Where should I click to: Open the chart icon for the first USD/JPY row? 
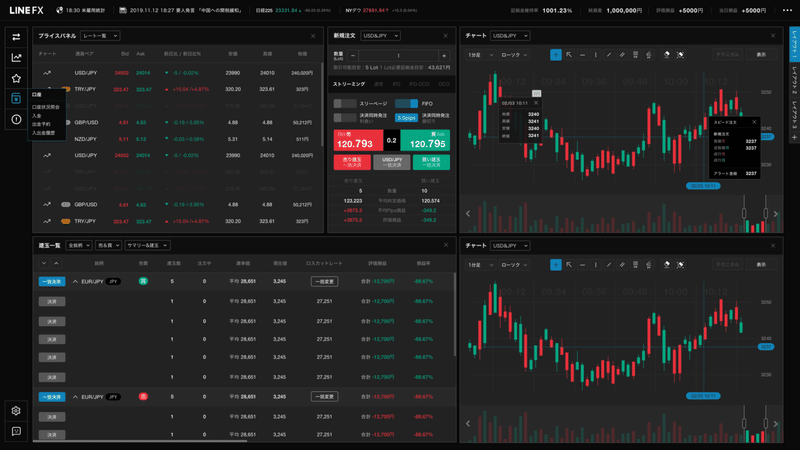[47, 73]
